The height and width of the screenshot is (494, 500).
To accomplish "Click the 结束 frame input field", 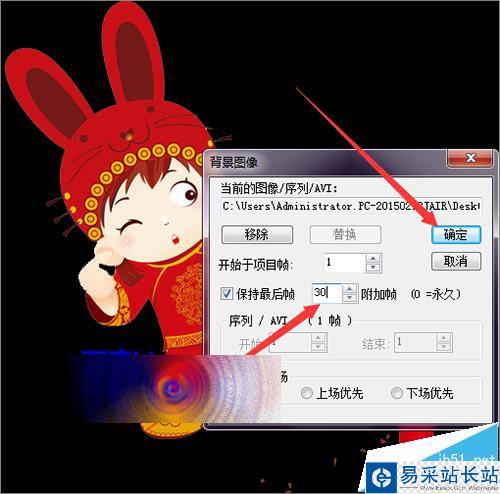I will (x=416, y=342).
